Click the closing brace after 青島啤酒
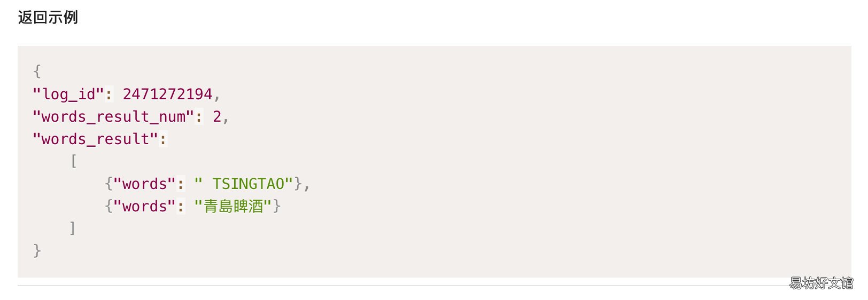Screen dimensions: 868x300 point(277,207)
